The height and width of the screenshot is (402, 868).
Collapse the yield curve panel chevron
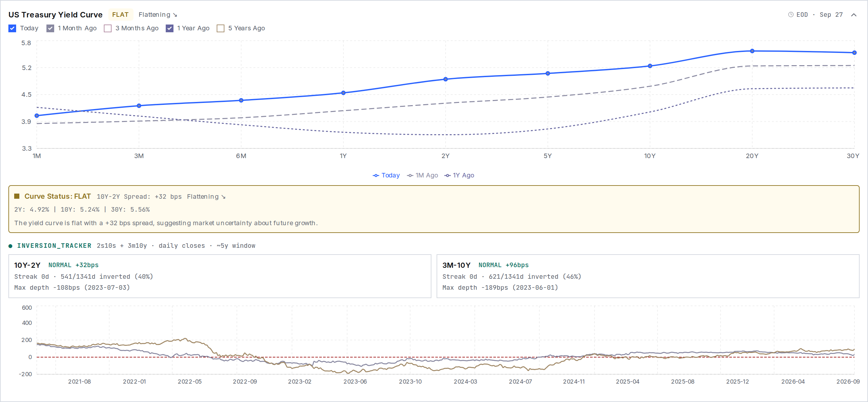853,15
